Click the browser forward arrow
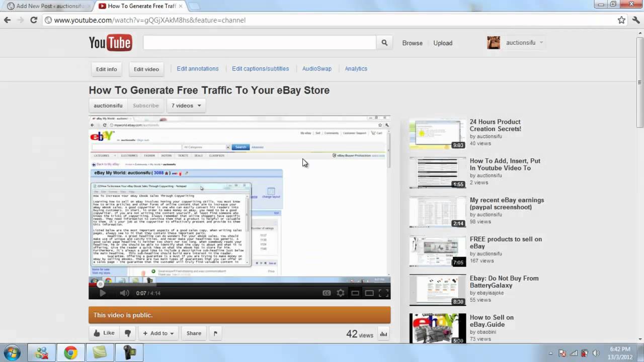Viewport: 644px width, 362px height. 20,20
